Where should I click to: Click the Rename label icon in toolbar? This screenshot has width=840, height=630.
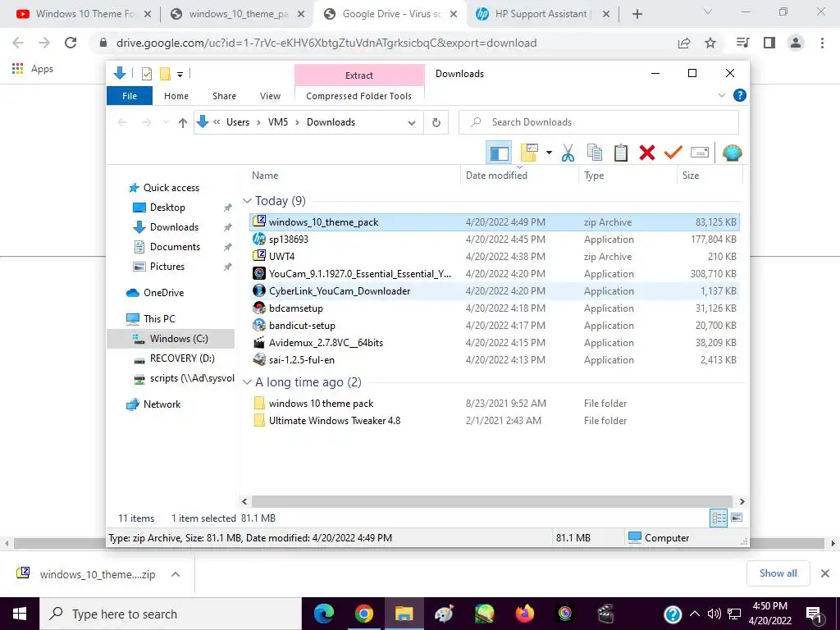tap(700, 153)
